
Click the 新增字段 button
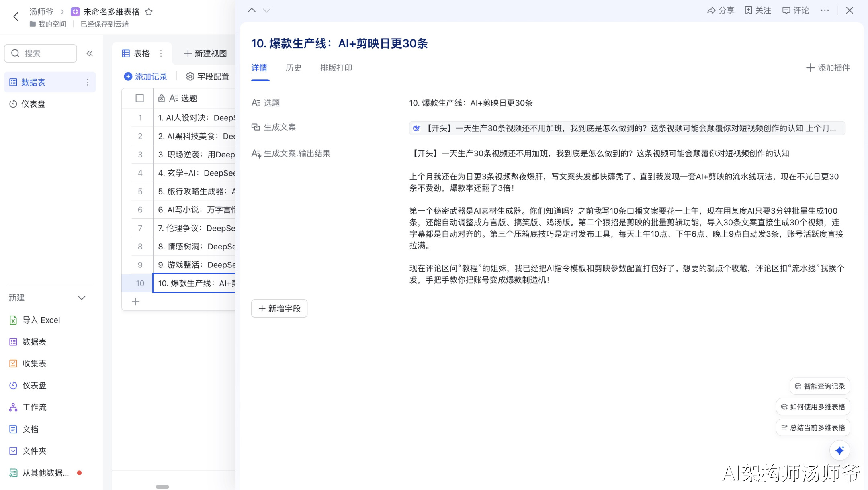coord(279,308)
